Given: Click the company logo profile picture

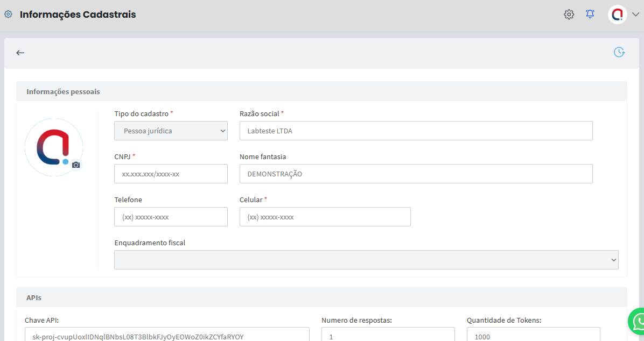Looking at the screenshot, I should (53, 147).
